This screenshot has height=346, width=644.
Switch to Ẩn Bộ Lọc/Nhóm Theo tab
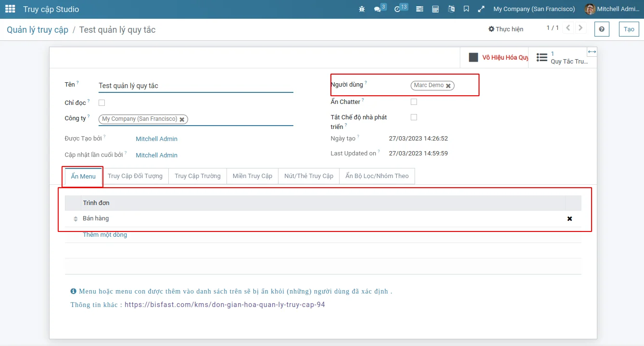[377, 176]
